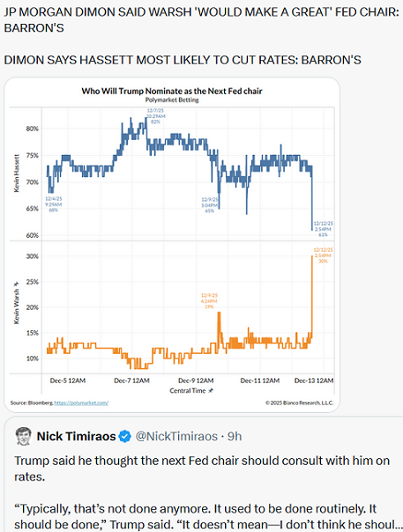Click the Nick Timiraos display name
The image size is (403, 532).
click(x=76, y=436)
